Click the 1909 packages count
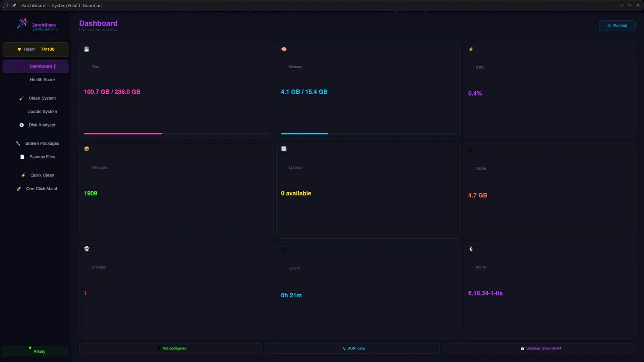 [x=91, y=194]
